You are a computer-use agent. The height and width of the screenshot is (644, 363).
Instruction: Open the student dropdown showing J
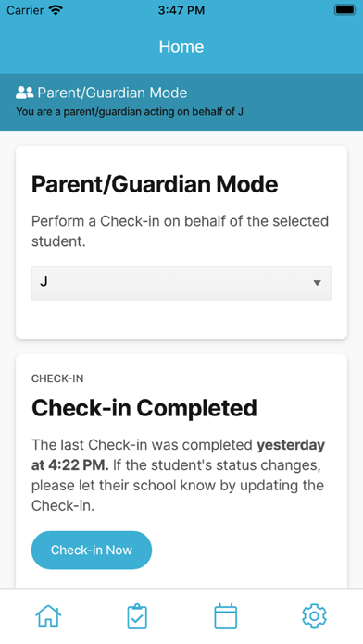tap(181, 283)
